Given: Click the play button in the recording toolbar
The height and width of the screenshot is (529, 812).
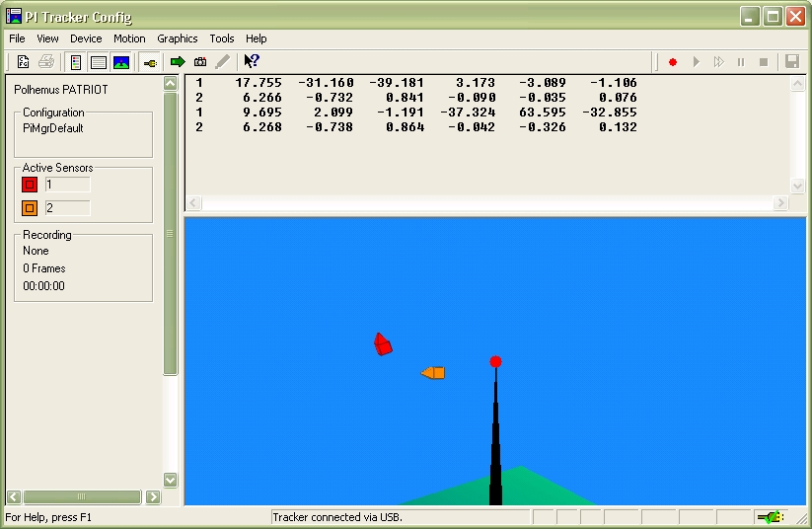Looking at the screenshot, I should (x=696, y=62).
